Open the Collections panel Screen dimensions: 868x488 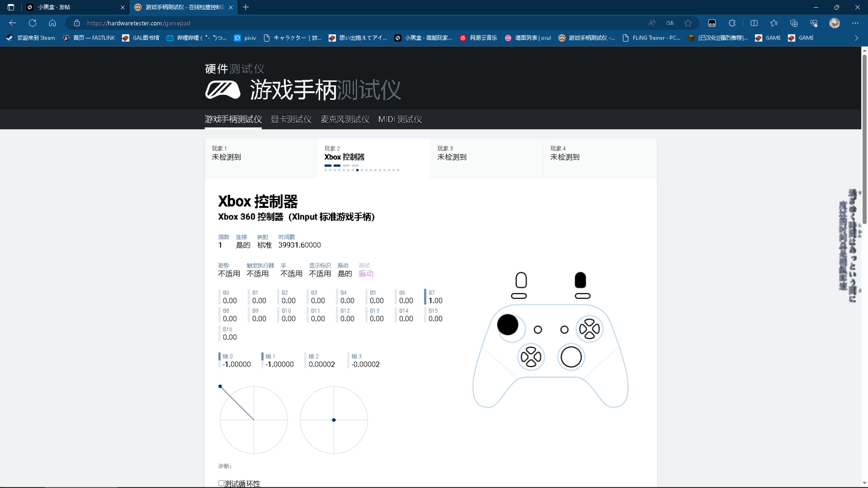tap(794, 23)
